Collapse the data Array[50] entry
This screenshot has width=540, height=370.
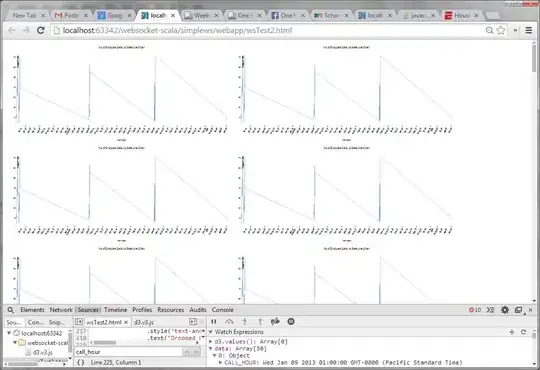211,349
